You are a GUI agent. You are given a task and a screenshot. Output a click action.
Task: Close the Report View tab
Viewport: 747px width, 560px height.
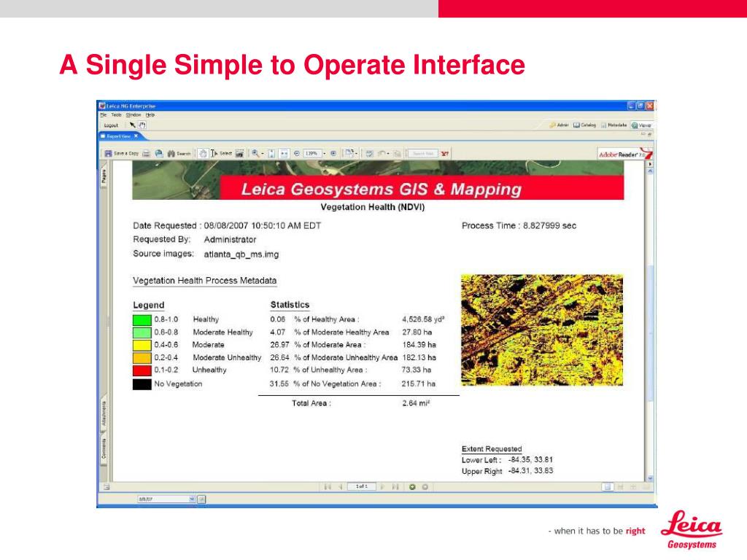[136, 136]
